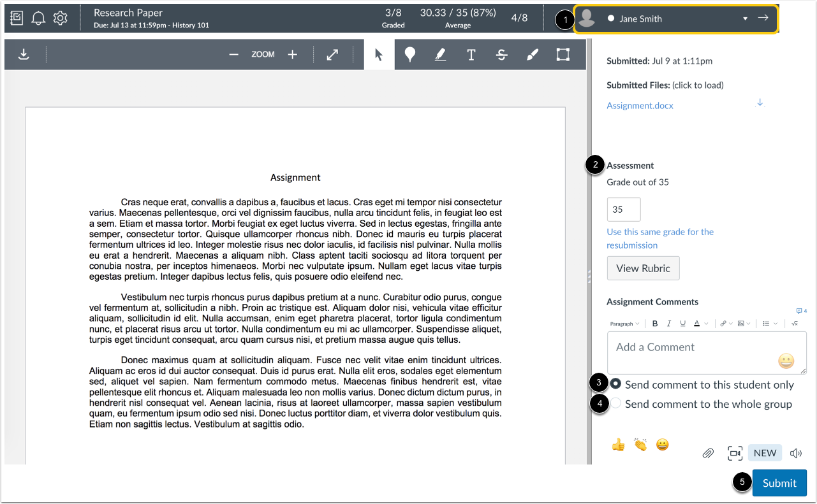Expand the text color dropdown
This screenshot has height=504, width=817.
705,323
